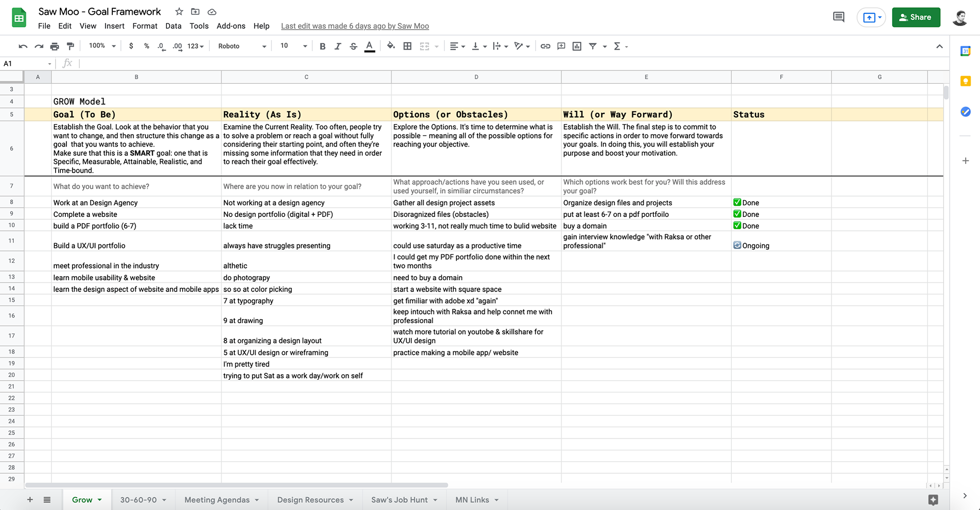
Task: Format as currency with dollar icon
Action: (x=131, y=46)
